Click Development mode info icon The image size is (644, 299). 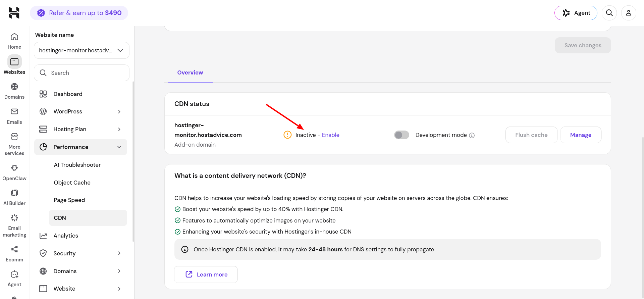pos(472,135)
